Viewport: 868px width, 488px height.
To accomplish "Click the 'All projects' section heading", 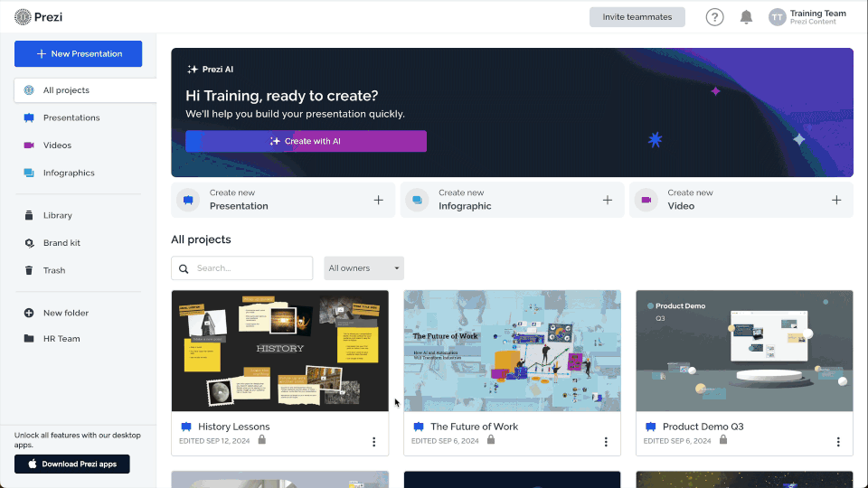I will click(201, 239).
